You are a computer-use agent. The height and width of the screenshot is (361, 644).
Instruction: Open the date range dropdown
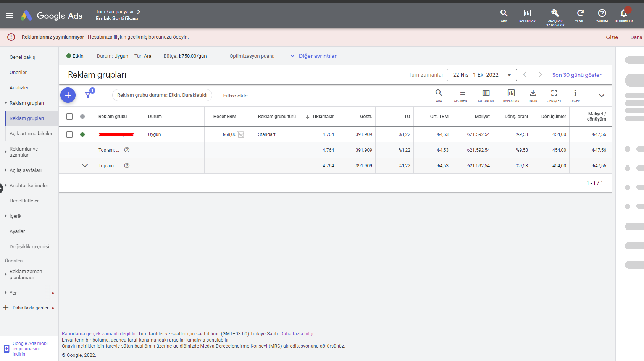point(482,75)
